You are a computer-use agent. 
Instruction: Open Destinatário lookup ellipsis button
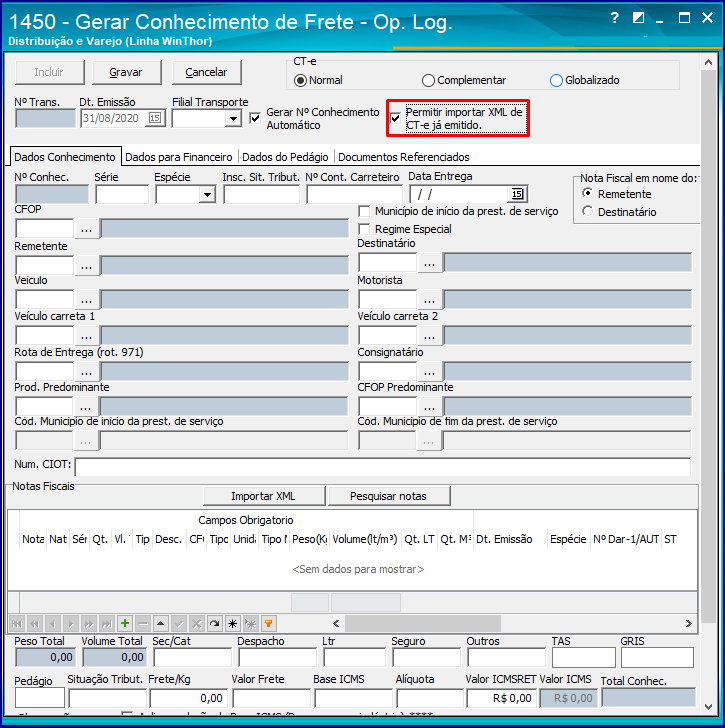click(429, 263)
